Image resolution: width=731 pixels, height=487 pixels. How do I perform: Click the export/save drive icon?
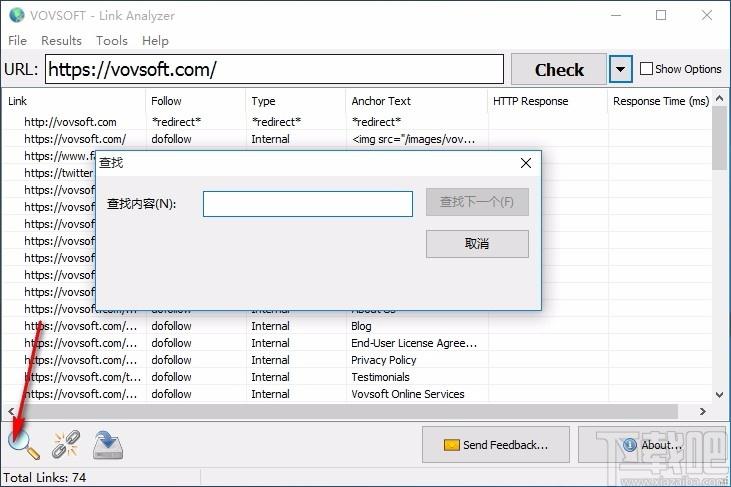click(x=108, y=445)
